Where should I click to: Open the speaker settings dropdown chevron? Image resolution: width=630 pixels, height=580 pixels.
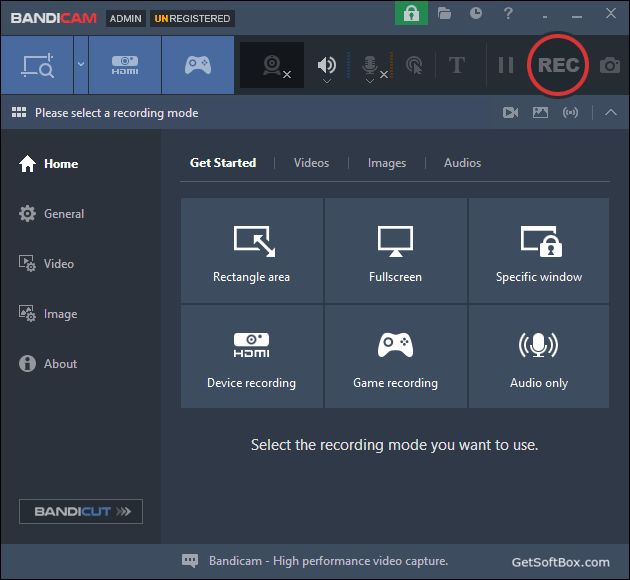click(x=327, y=82)
